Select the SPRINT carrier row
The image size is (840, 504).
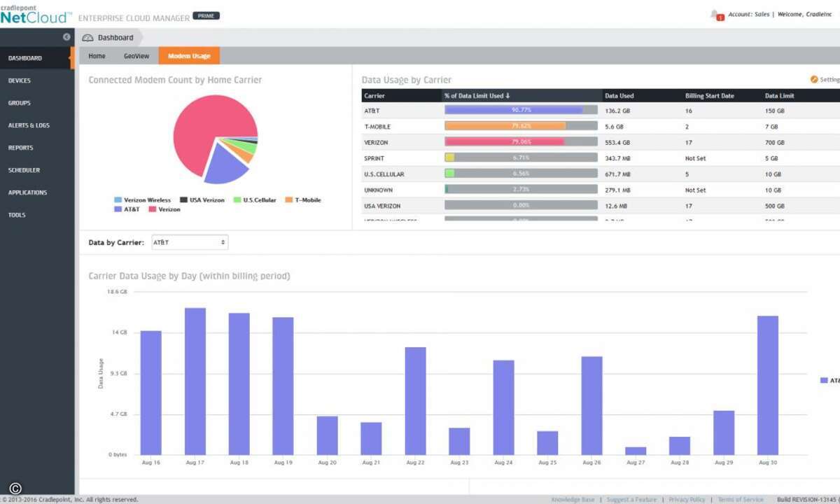[x=601, y=158]
